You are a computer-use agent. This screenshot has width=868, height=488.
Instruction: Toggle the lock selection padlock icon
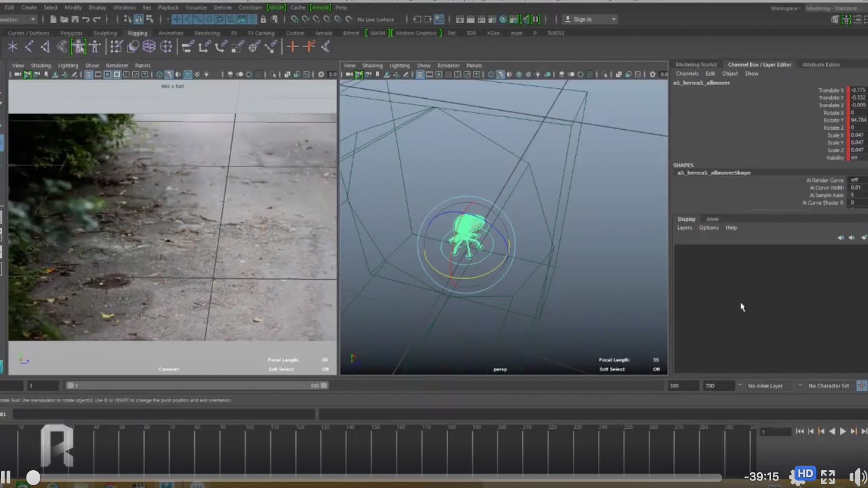pyautogui.click(x=263, y=20)
